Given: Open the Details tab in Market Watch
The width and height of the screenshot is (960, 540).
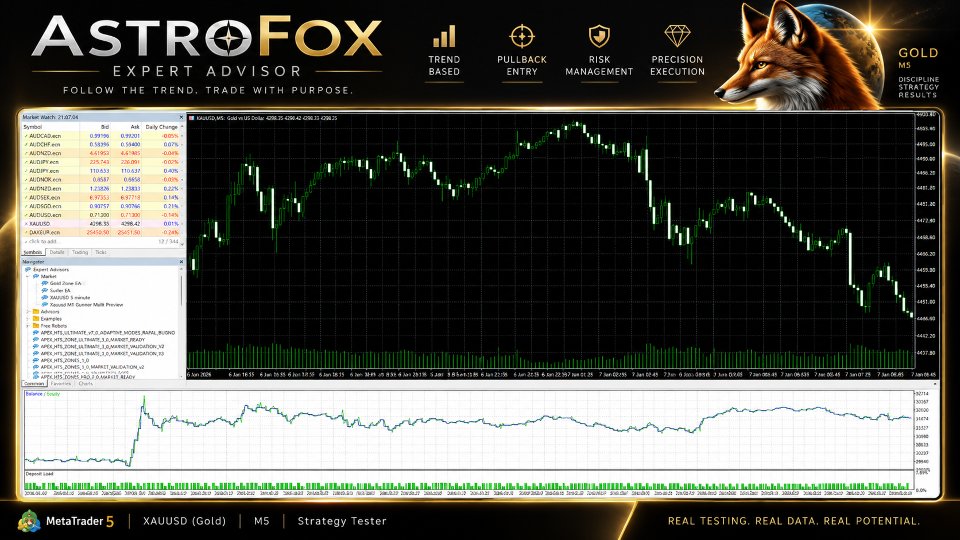Looking at the screenshot, I should [57, 252].
